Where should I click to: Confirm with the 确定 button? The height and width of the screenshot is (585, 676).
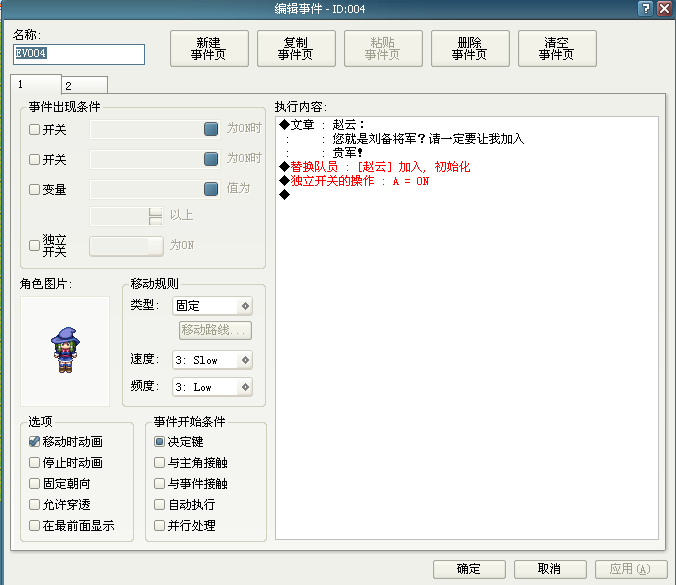pyautogui.click(x=469, y=569)
